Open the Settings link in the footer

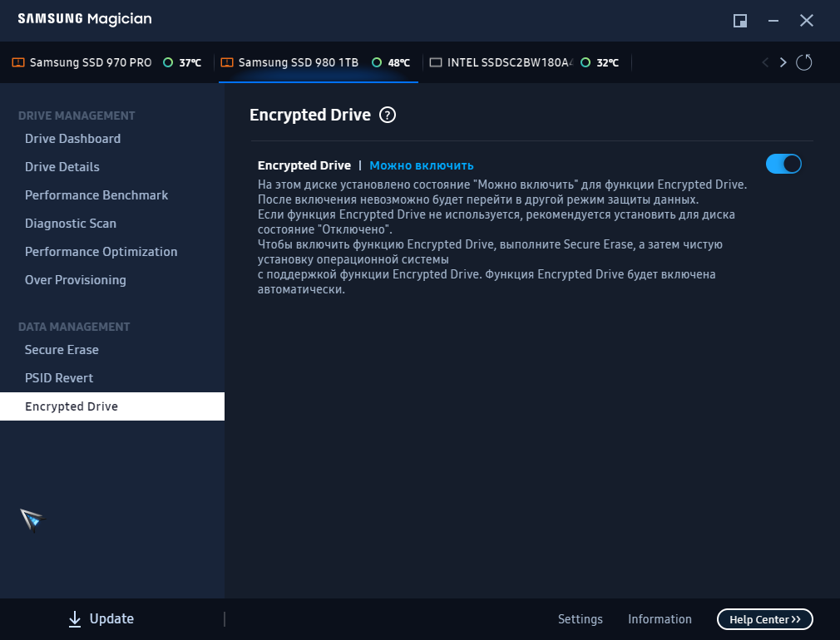tap(580, 619)
